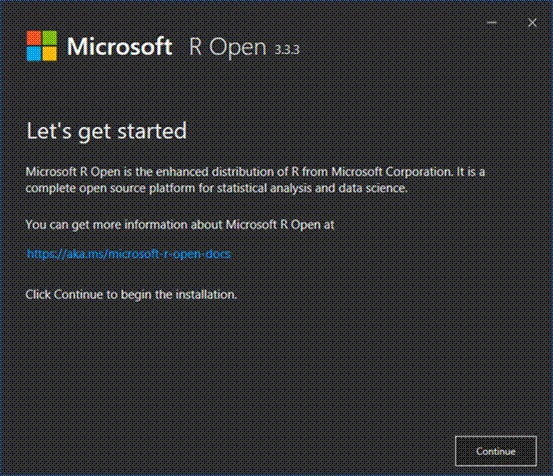
Task: Click the Microsoft wordmark in the header
Action: point(120,47)
